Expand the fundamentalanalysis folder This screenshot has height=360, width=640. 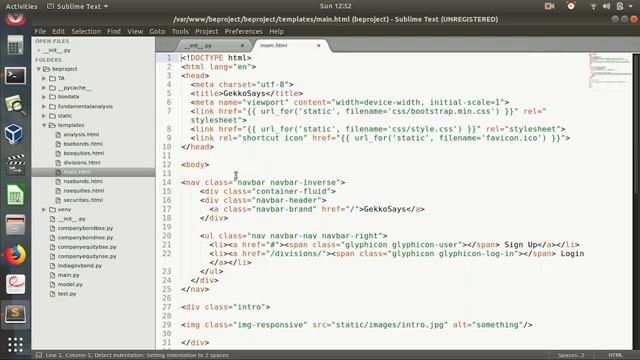tap(44, 107)
